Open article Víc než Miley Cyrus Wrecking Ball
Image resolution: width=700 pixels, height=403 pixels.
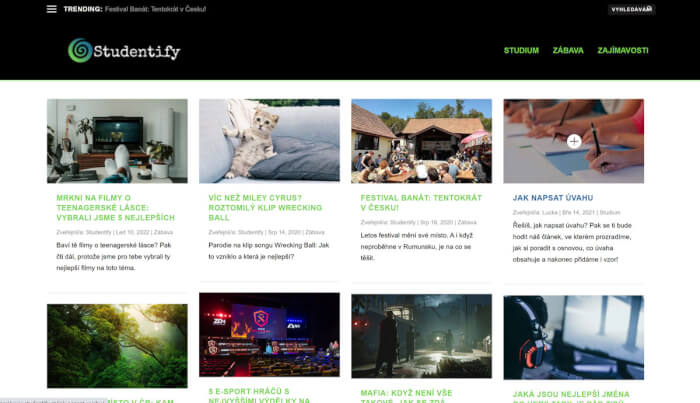[265, 208]
